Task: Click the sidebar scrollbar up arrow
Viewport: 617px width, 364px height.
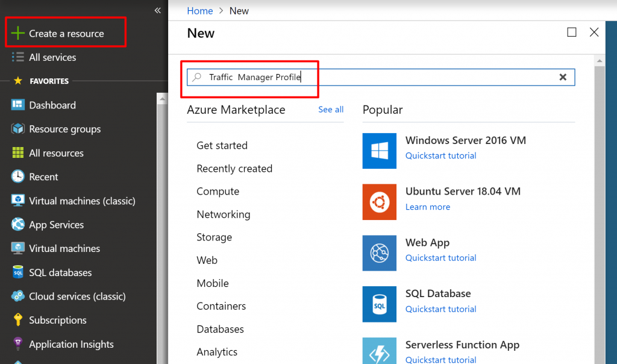Action: 162,99
